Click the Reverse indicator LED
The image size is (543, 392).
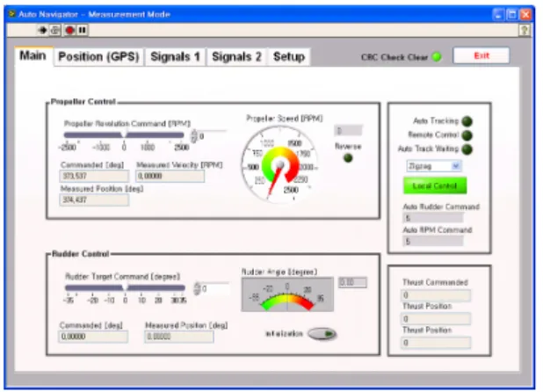348,158
